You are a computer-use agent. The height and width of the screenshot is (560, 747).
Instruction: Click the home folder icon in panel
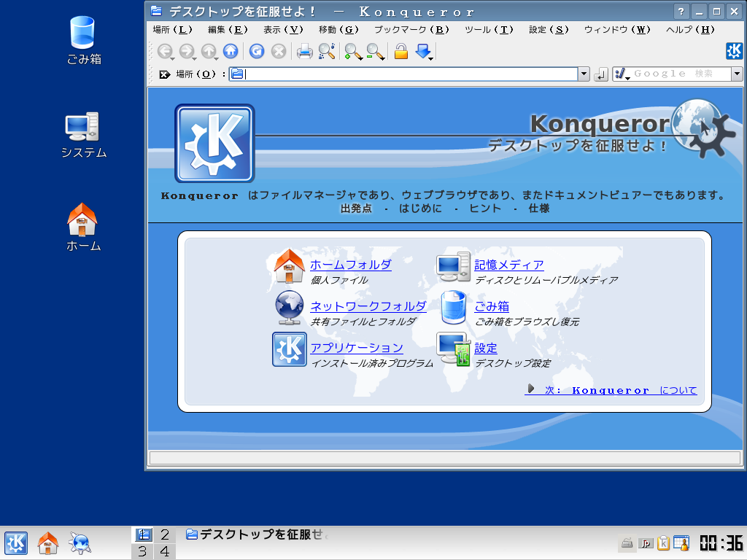click(47, 543)
